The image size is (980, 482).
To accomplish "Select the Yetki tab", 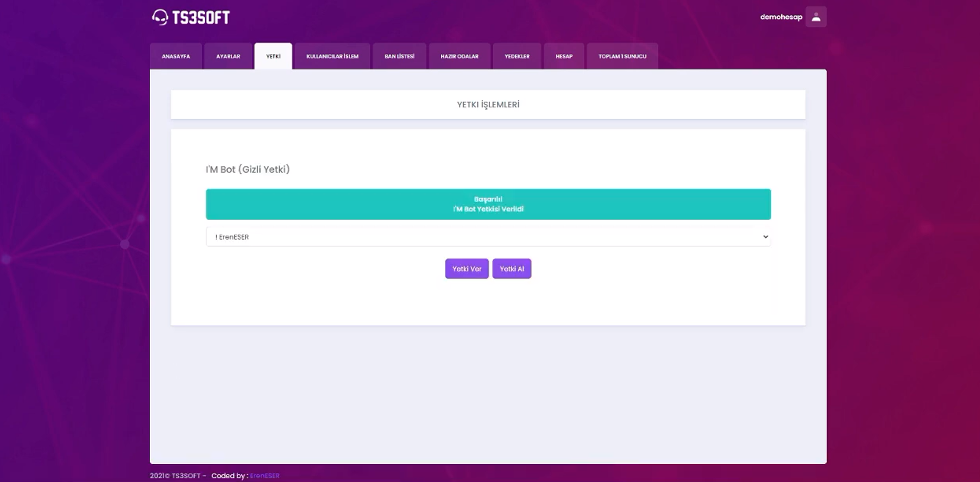I will click(273, 56).
